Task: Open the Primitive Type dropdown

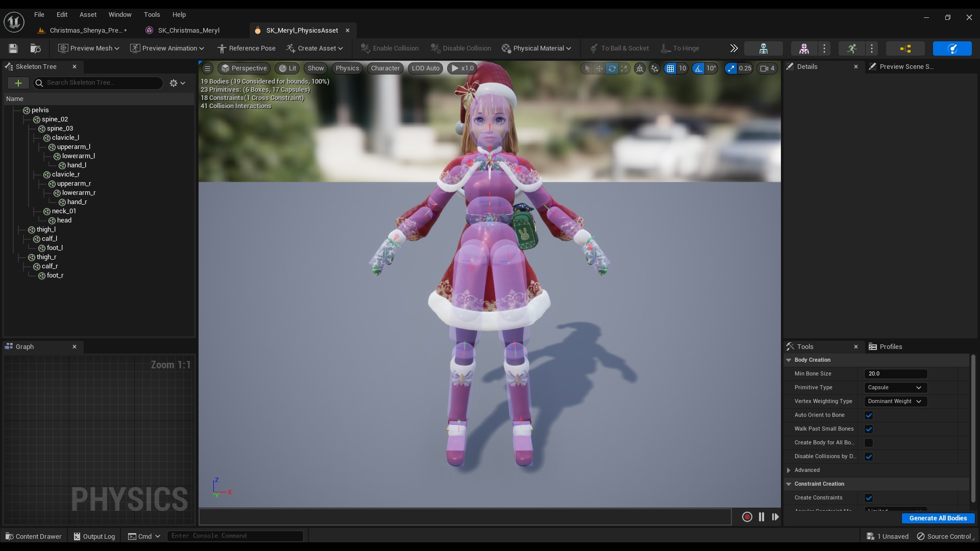Action: pos(895,388)
